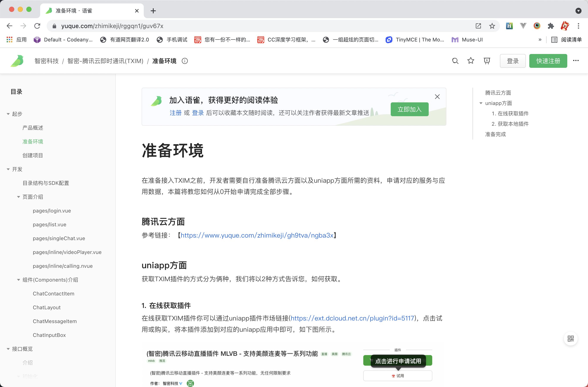Open 目录结构与SDK配置 page
The width and height of the screenshot is (588, 387).
[x=46, y=183]
